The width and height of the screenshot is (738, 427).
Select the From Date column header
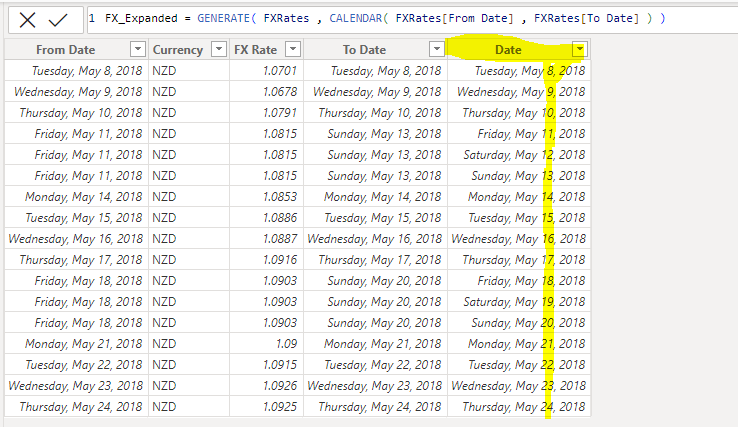point(76,49)
